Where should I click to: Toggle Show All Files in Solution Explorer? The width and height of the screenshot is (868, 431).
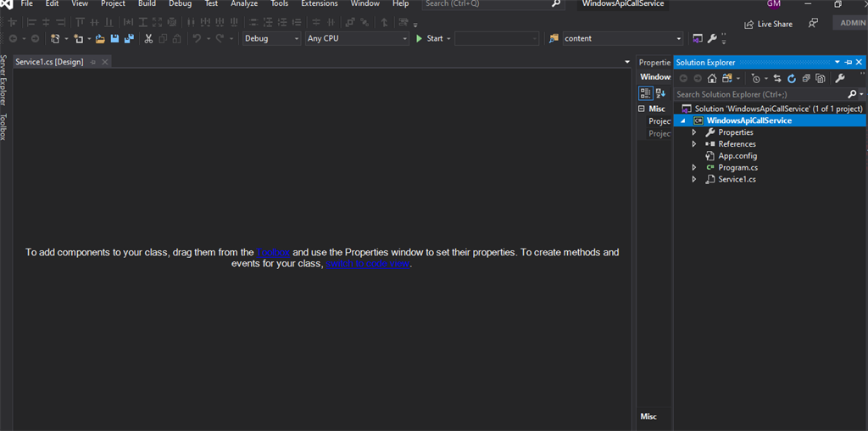coord(820,78)
